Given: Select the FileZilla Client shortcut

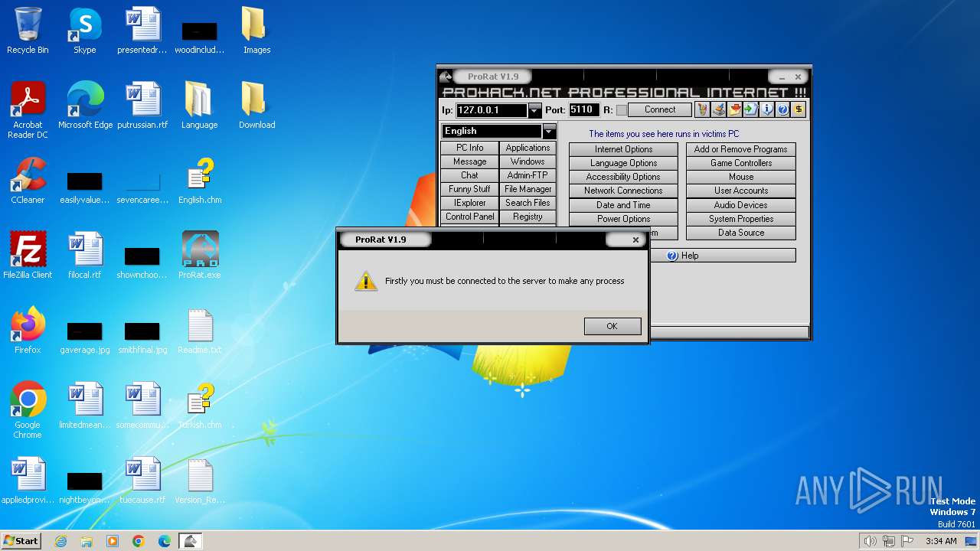Looking at the screenshot, I should point(28,256).
